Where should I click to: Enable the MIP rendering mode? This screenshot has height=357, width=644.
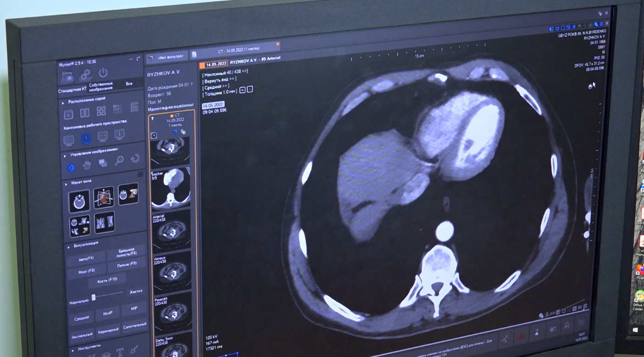point(134,308)
